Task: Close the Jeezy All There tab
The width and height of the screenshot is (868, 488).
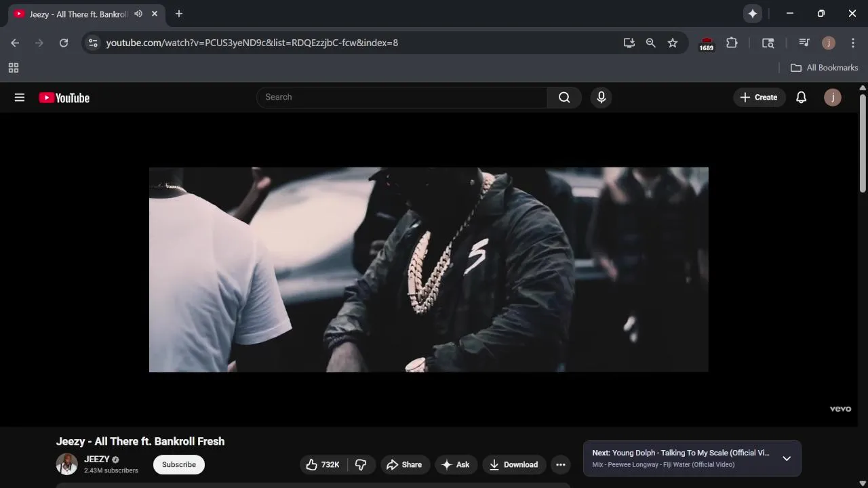Action: click(155, 14)
